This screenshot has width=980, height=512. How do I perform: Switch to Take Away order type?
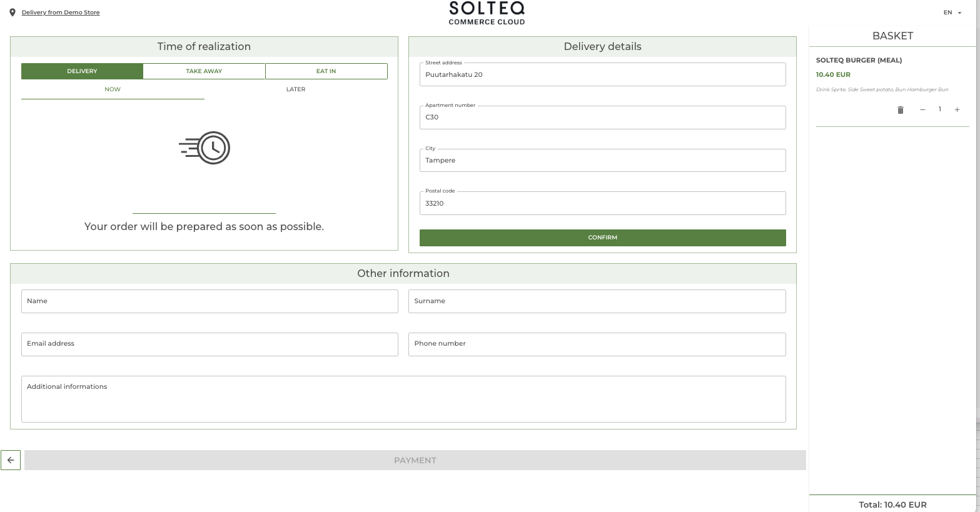(204, 71)
